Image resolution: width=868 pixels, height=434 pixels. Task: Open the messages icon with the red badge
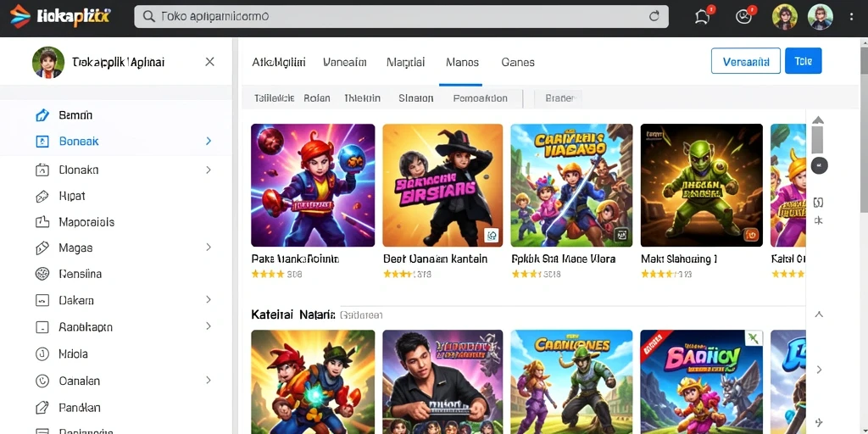pyautogui.click(x=744, y=17)
